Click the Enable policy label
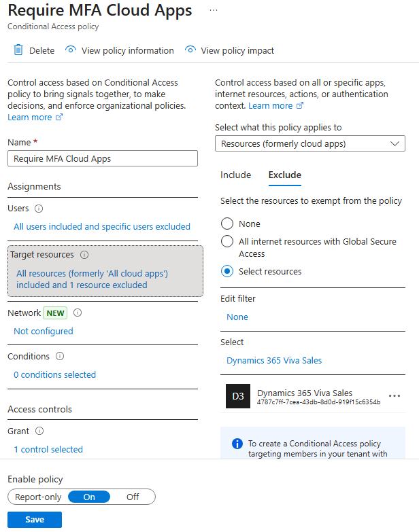The width and height of the screenshot is (419, 532). tap(35, 479)
